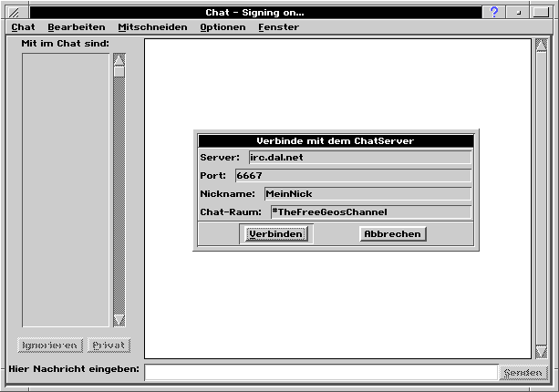This screenshot has width=559, height=392.
Task: Click the Senden button
Action: (523, 372)
